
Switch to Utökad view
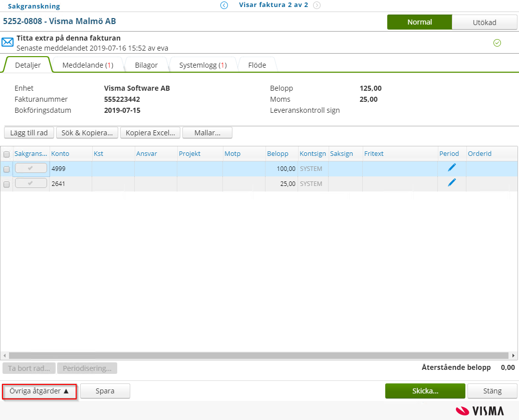(x=484, y=22)
